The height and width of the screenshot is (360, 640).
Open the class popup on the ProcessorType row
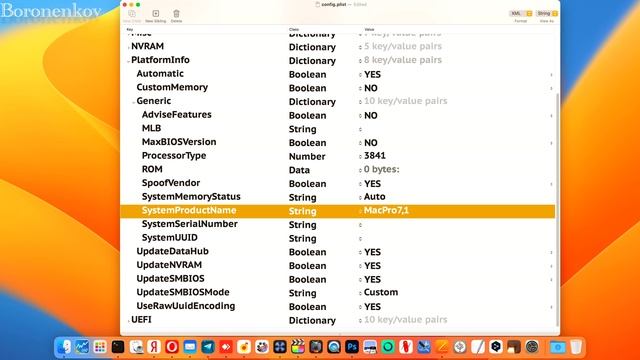click(360, 157)
